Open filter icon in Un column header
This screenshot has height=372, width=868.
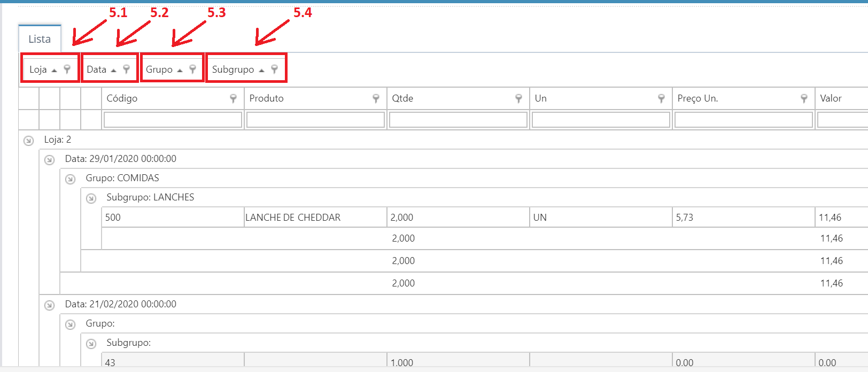coord(661,98)
